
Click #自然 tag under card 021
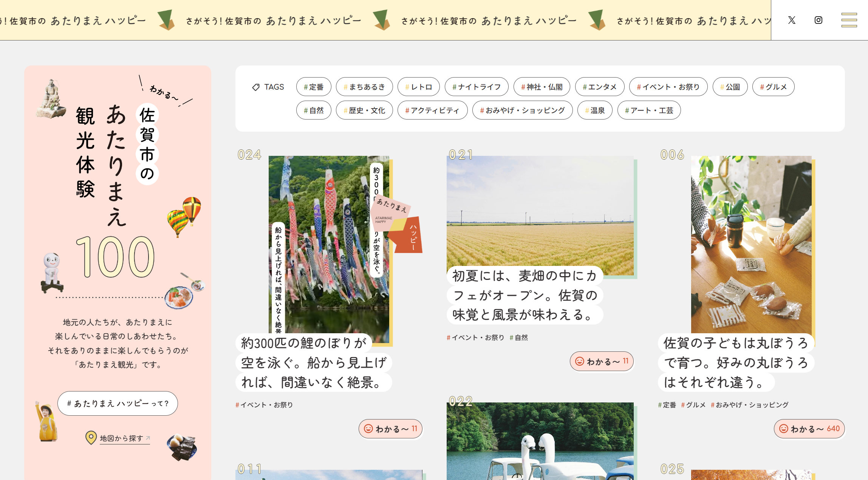pos(518,337)
